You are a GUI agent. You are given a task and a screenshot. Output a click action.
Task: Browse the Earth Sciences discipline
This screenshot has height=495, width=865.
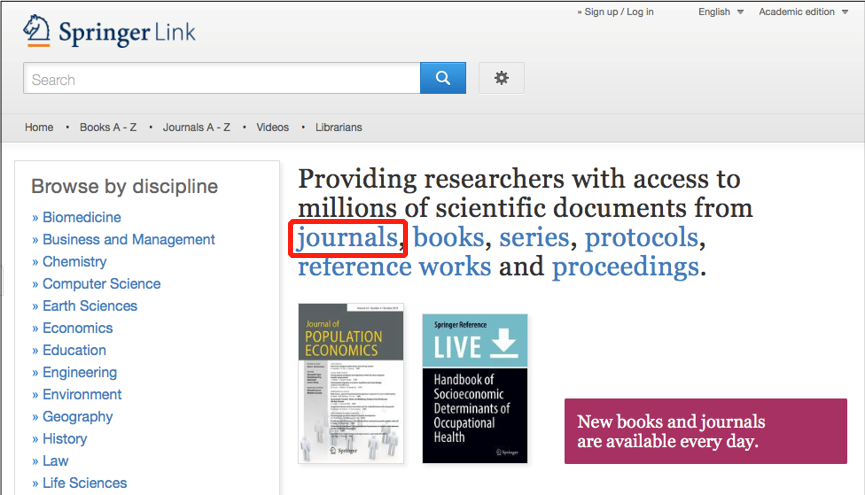pyautogui.click(x=90, y=306)
